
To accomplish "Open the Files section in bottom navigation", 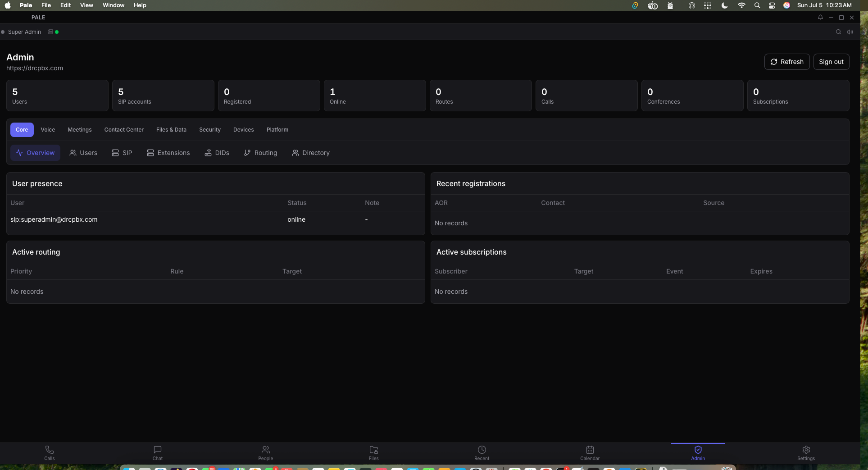I will [374, 453].
